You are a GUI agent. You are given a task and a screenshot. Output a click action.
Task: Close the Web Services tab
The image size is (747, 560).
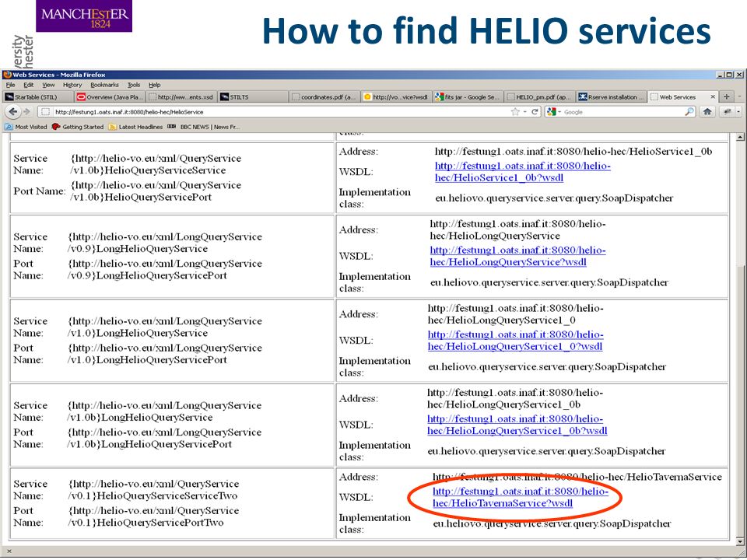coord(713,96)
